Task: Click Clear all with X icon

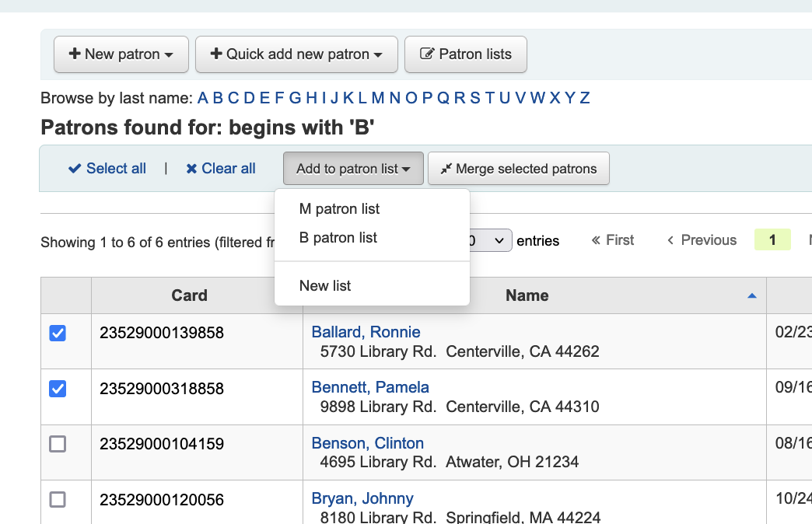Action: click(x=221, y=169)
